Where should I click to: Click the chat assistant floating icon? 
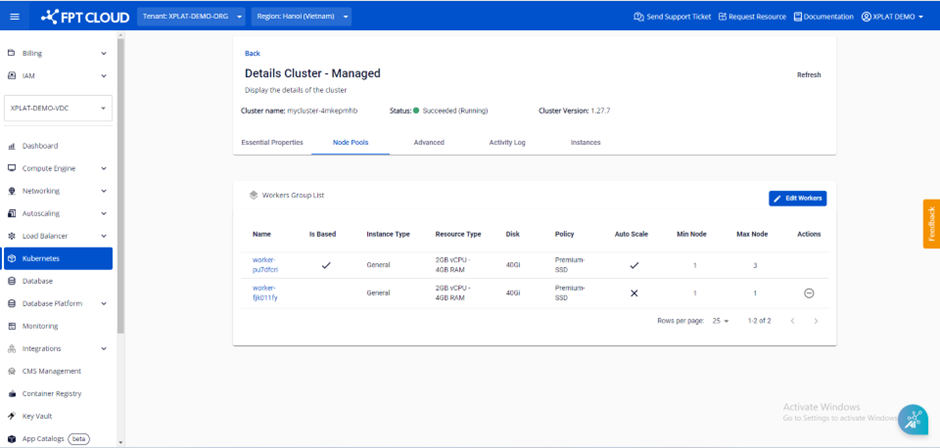pyautogui.click(x=912, y=420)
